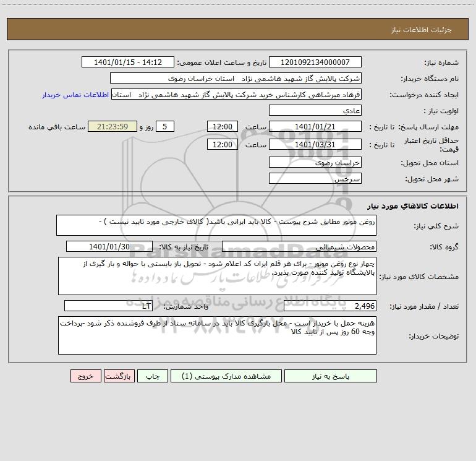
Task: Click the unit of measure field 'LT'
Action: 108,306
